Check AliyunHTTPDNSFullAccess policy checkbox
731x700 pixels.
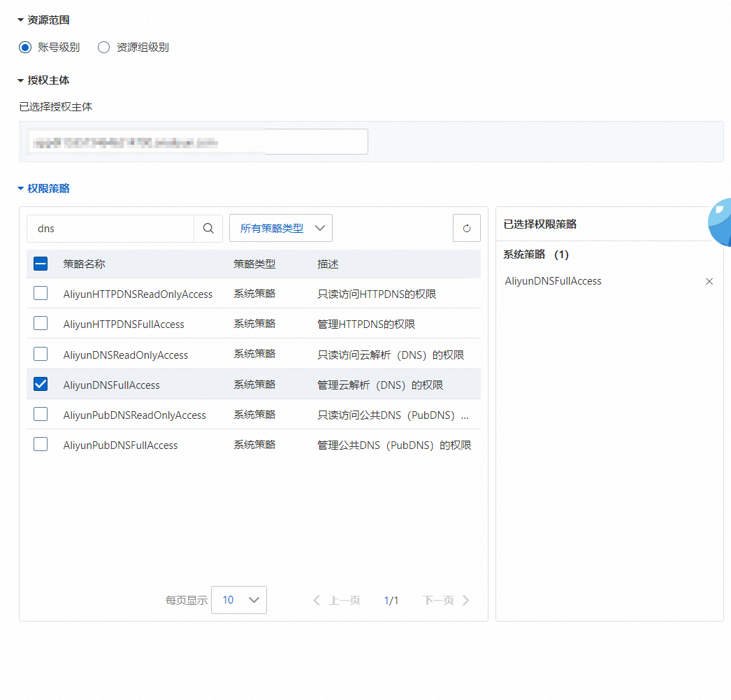(41, 323)
